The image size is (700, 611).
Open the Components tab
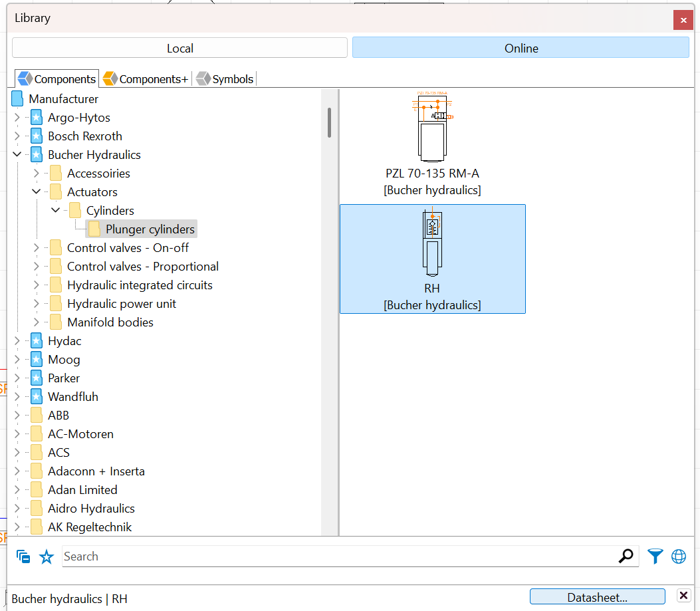[57, 79]
